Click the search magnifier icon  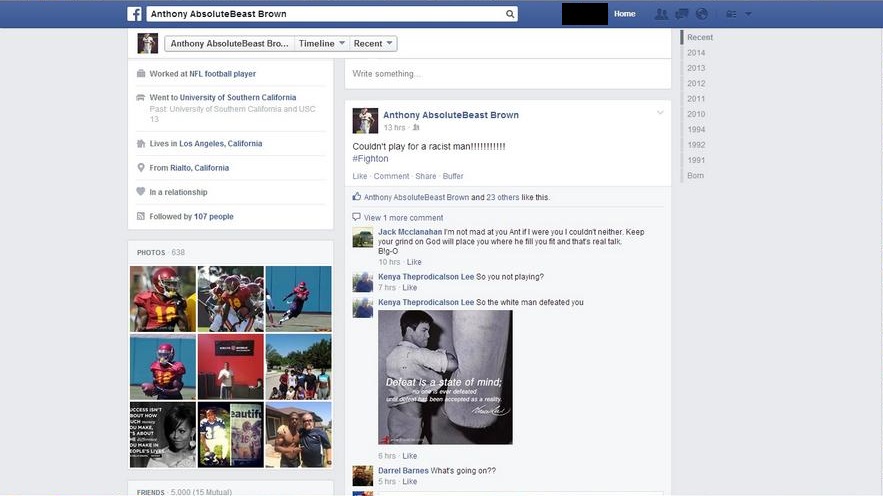point(510,14)
